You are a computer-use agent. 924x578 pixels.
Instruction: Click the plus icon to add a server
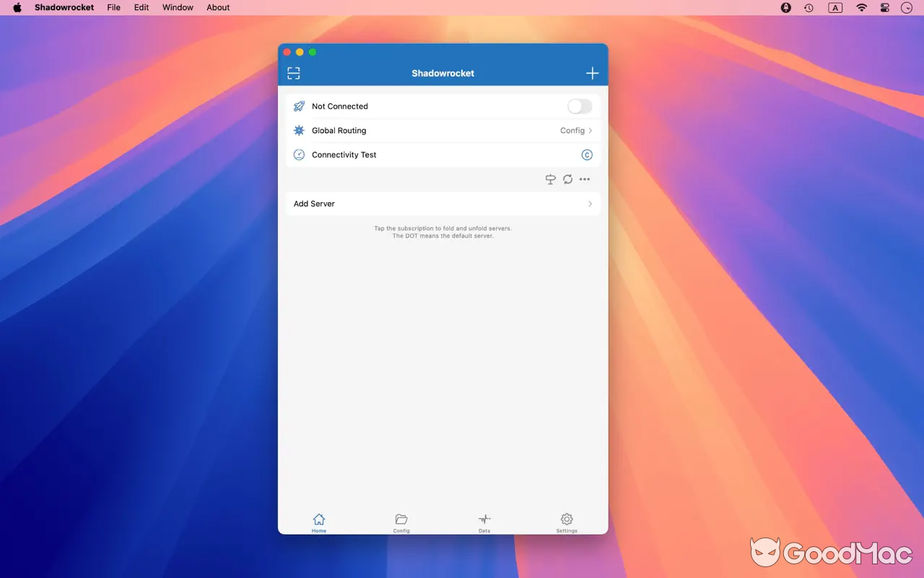coord(592,73)
